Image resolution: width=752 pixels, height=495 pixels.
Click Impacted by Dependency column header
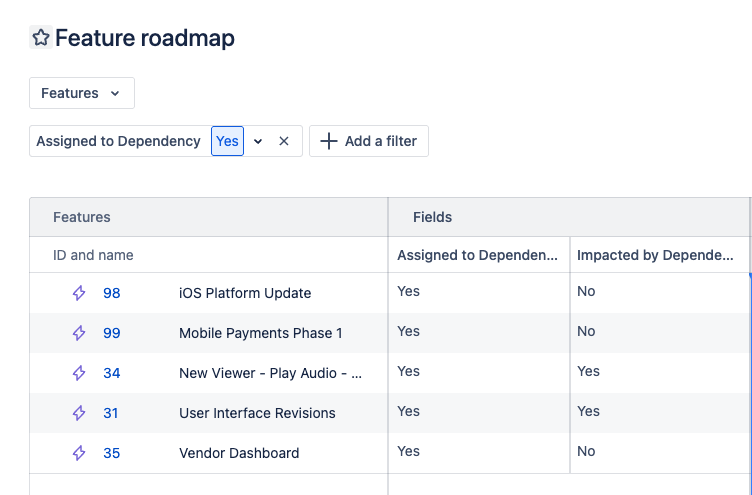click(655, 255)
